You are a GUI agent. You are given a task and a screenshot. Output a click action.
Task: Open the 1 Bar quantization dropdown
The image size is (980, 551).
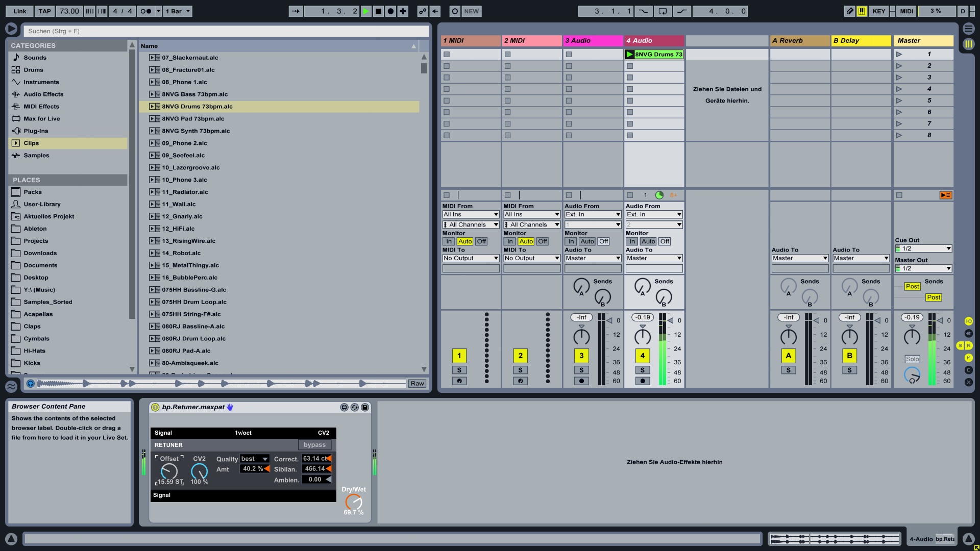[178, 11]
